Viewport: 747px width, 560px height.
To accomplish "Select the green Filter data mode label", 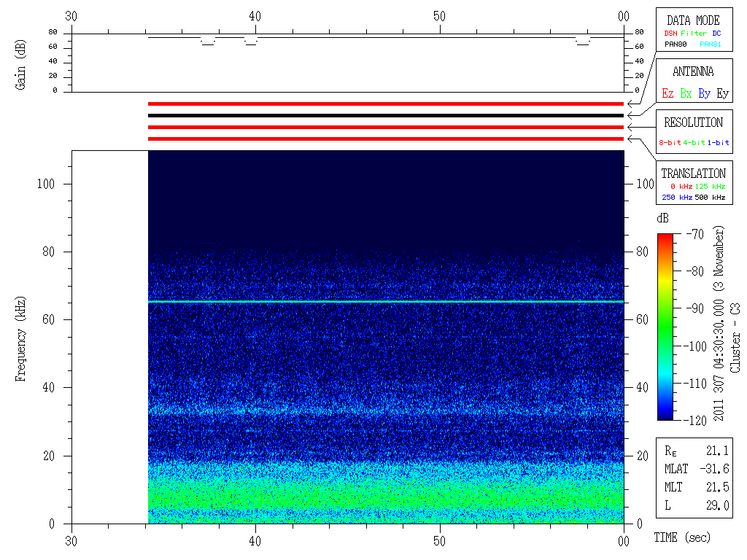I will pos(693,33).
